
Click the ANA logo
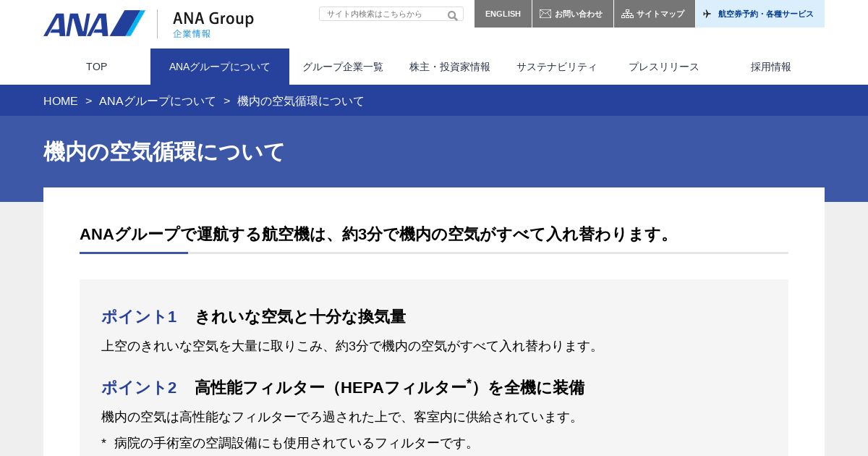(94, 23)
